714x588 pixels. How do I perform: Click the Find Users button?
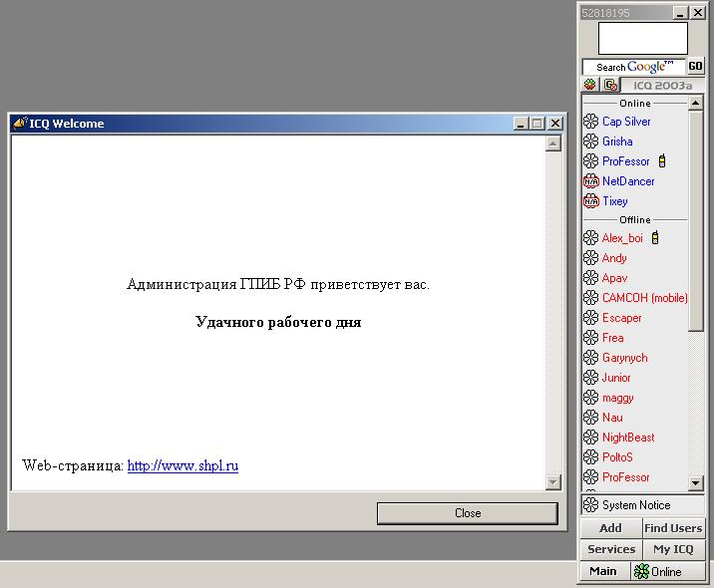[x=673, y=528]
